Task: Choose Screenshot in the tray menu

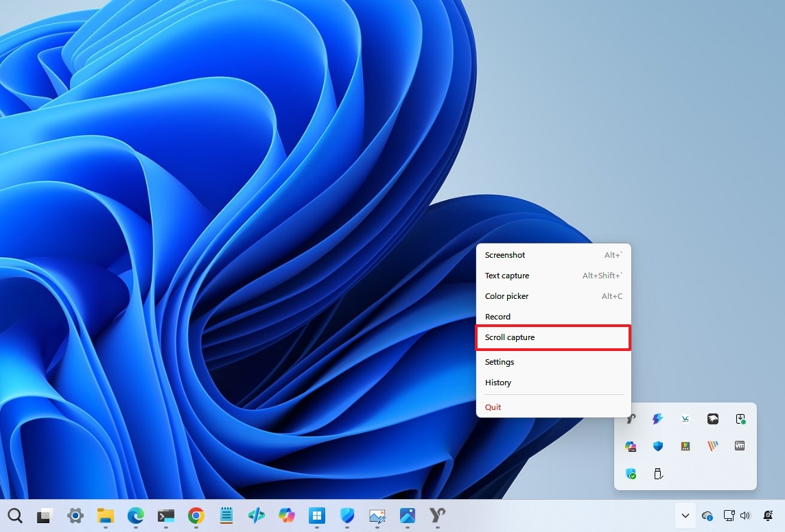Action: click(x=505, y=255)
